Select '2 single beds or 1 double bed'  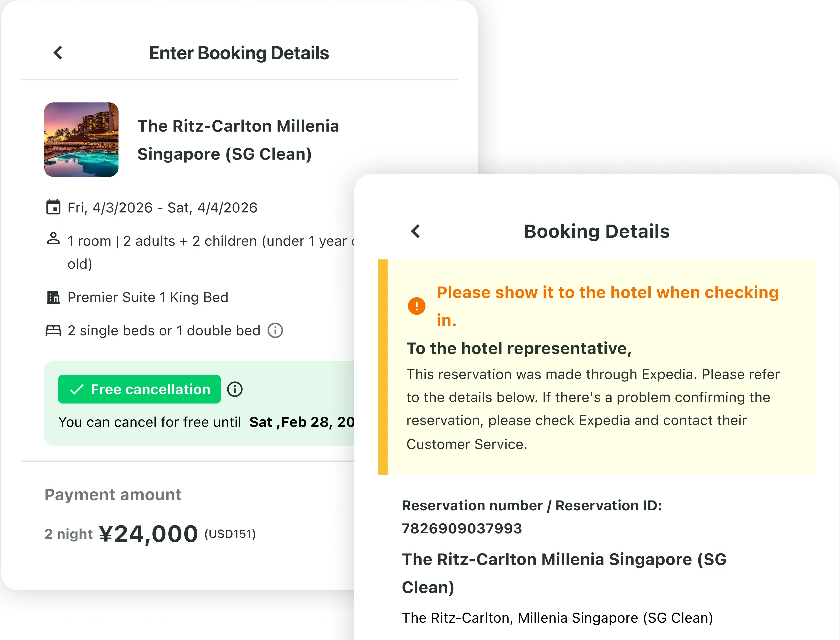click(164, 331)
